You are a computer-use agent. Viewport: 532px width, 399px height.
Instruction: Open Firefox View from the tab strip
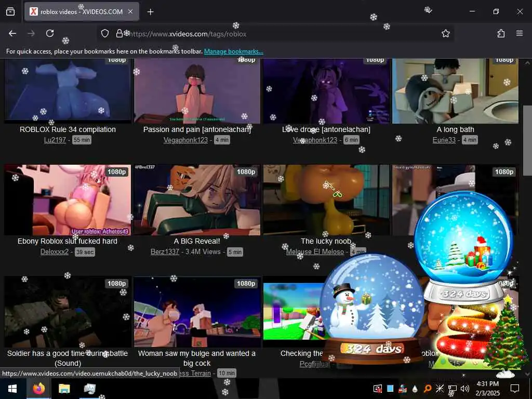click(x=10, y=12)
